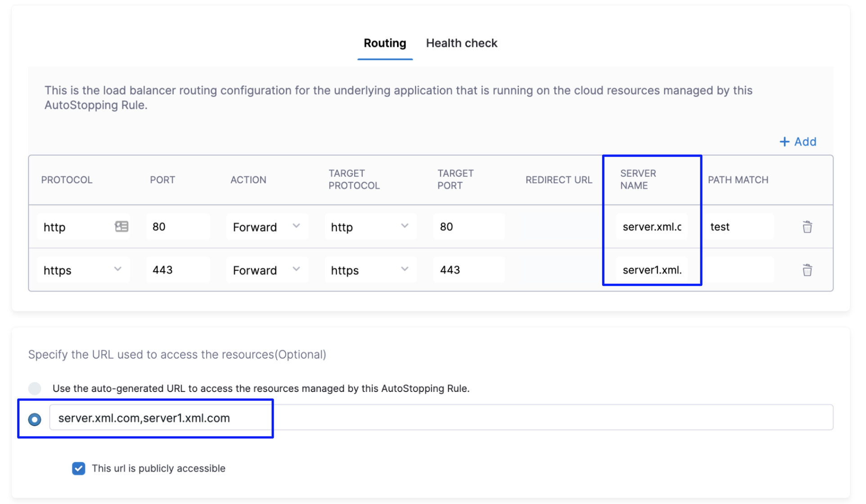Click the path match field containing test

(738, 227)
